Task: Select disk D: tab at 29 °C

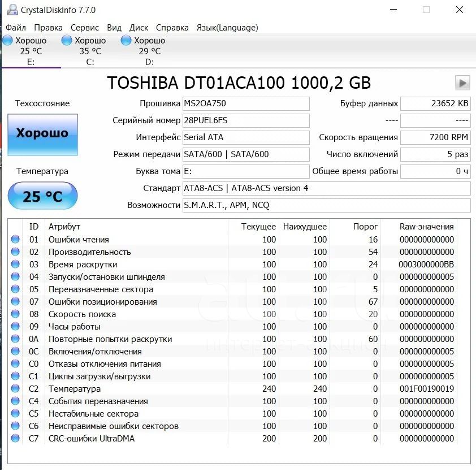Action: click(x=149, y=51)
